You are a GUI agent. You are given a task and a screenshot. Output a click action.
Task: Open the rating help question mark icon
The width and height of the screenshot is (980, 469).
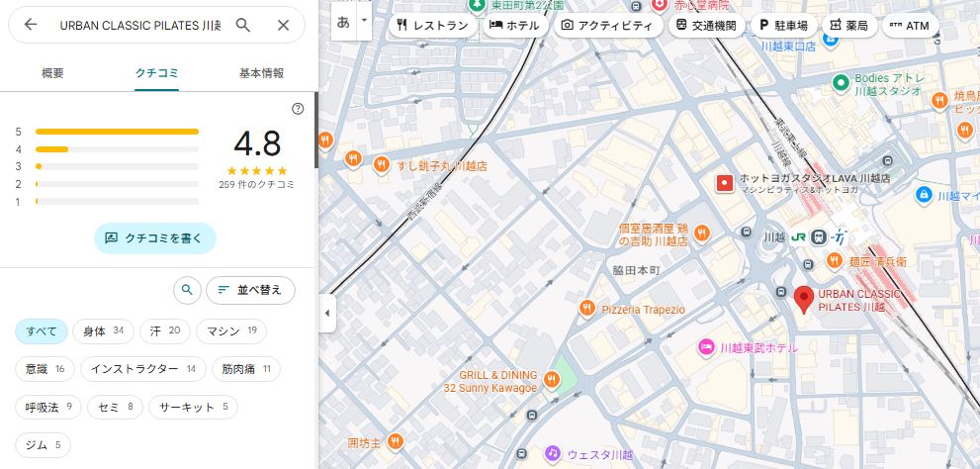298,109
